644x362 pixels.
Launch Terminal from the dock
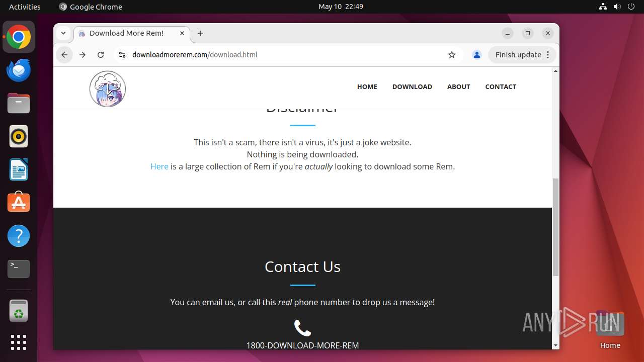tap(19, 269)
